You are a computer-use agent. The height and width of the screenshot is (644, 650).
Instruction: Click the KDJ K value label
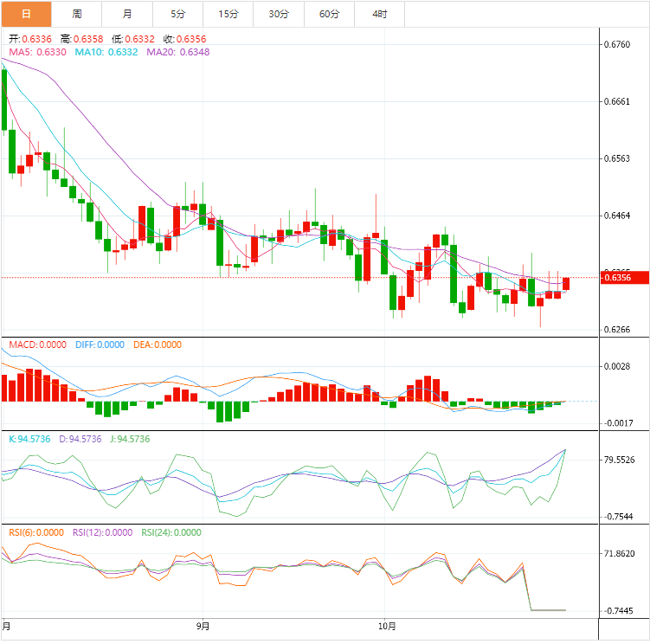(x=30, y=439)
